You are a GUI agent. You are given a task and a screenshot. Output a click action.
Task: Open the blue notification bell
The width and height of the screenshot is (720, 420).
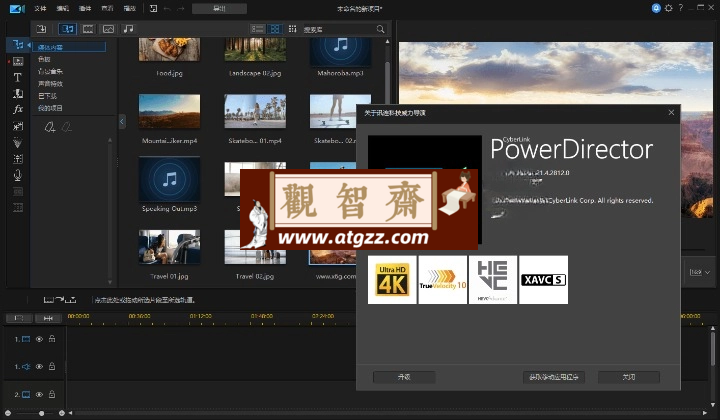[656, 8]
